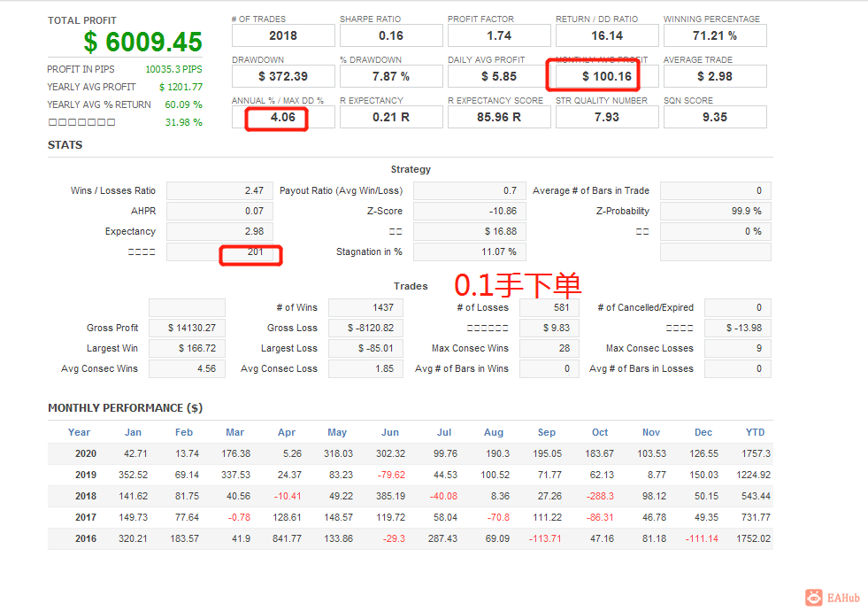
Task: Click the Drawdown $ 372.39 field
Action: (x=283, y=76)
